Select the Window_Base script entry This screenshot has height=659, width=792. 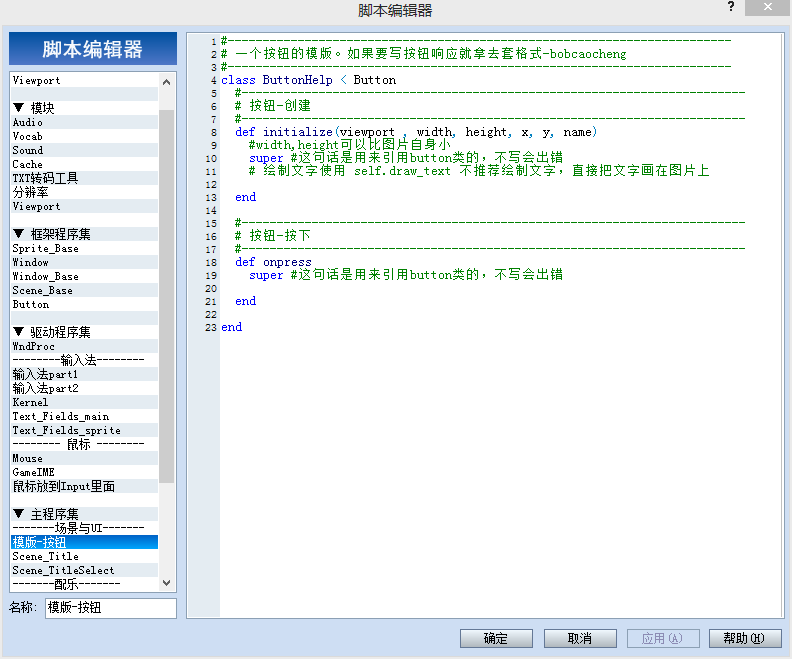coord(84,276)
